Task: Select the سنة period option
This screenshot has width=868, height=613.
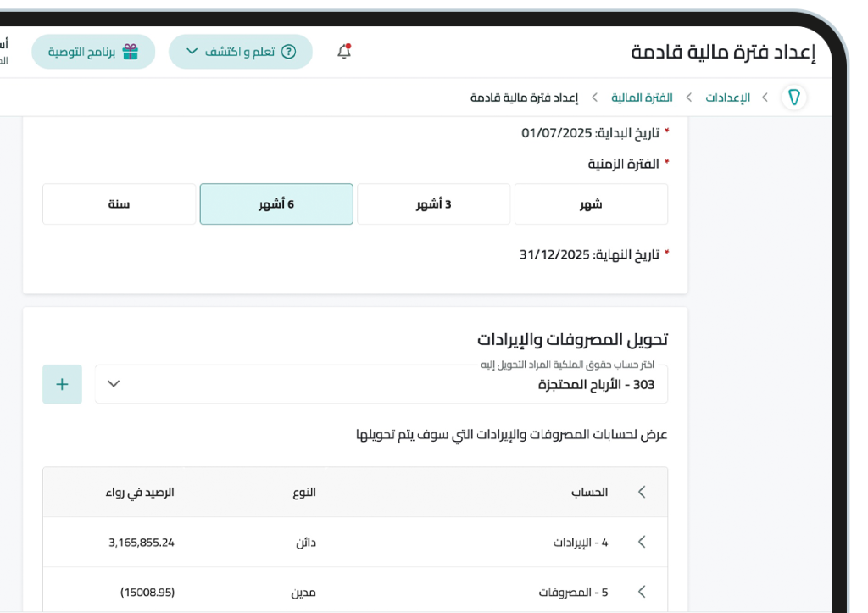Action: point(119,203)
